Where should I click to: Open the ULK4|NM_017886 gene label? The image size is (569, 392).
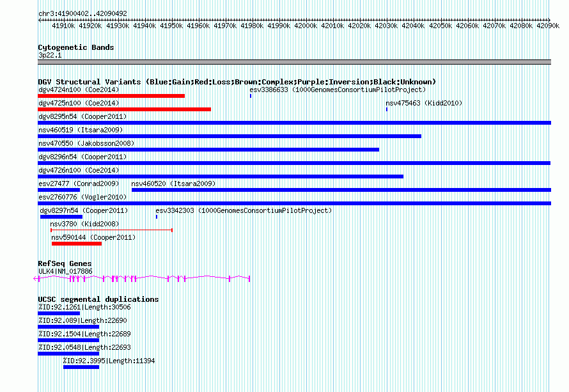point(65,271)
